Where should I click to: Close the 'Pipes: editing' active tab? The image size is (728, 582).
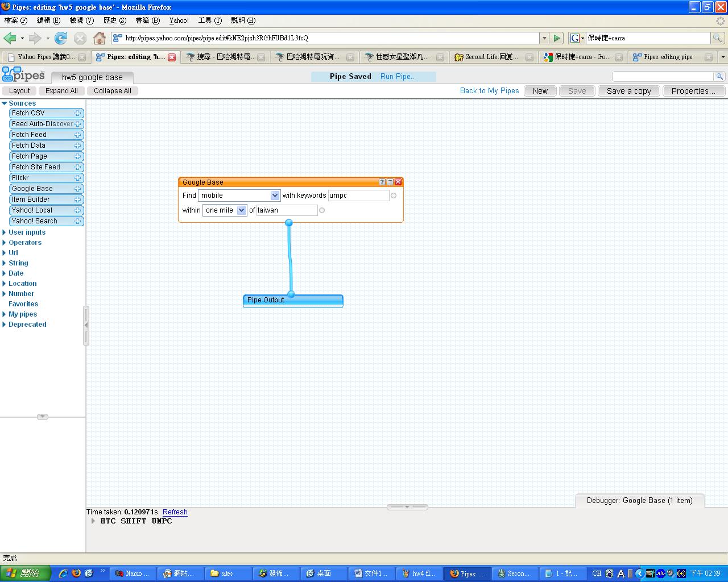coord(172,57)
